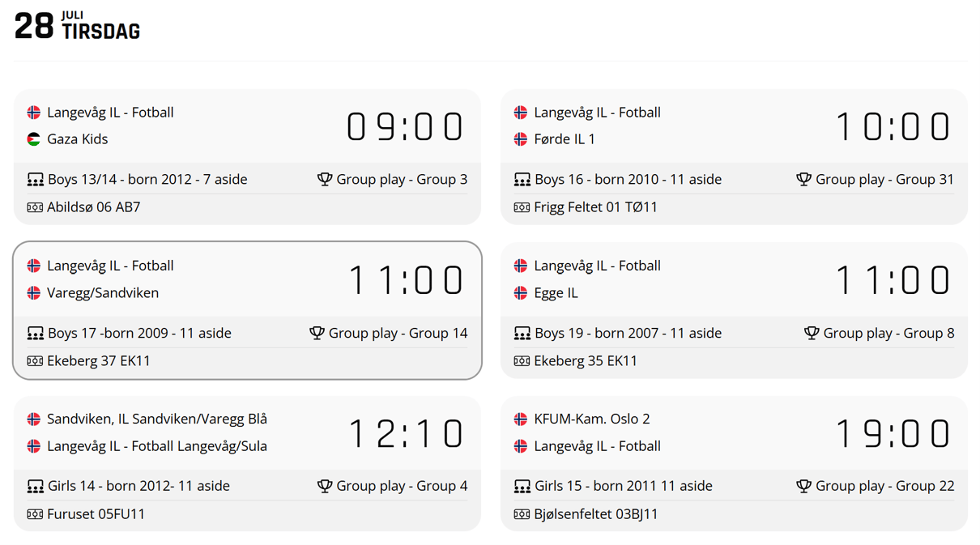The height and width of the screenshot is (545, 980).
Task: Open the Varegg/Sandviken team link
Action: coord(103,292)
